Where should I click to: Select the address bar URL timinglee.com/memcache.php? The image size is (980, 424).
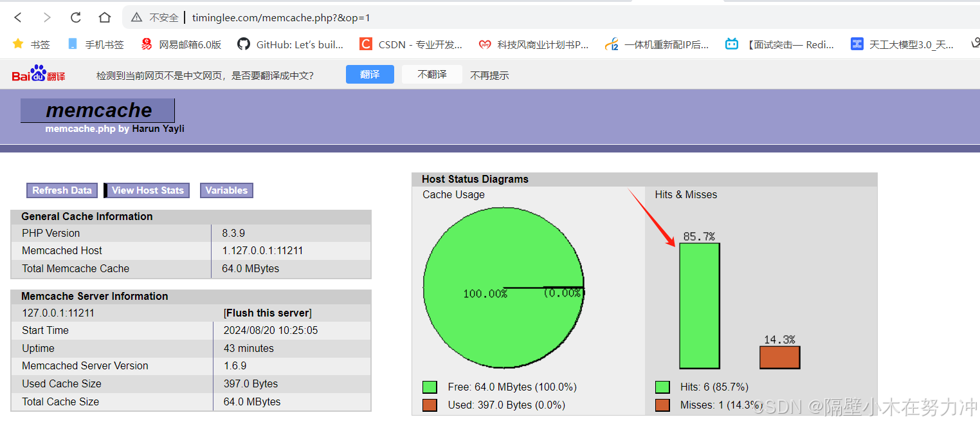pos(281,18)
